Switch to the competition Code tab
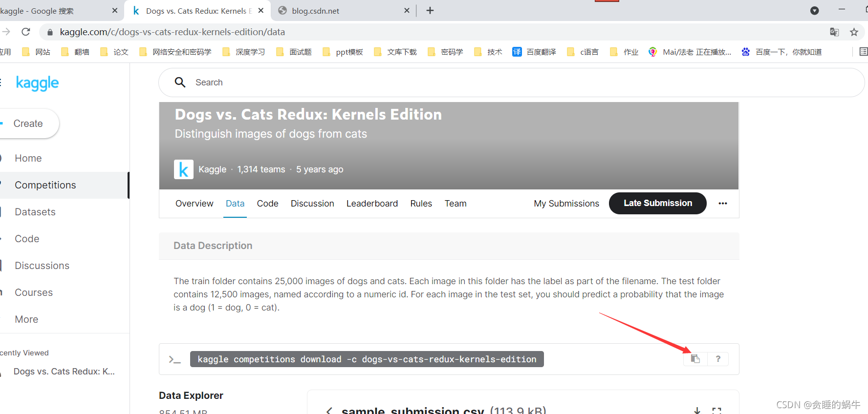 (x=268, y=204)
